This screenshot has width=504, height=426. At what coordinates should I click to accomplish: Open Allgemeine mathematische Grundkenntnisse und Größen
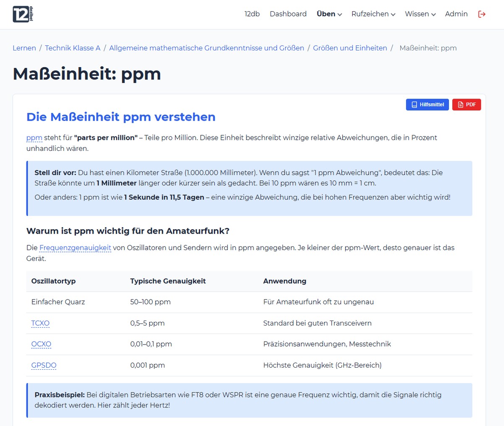(207, 48)
